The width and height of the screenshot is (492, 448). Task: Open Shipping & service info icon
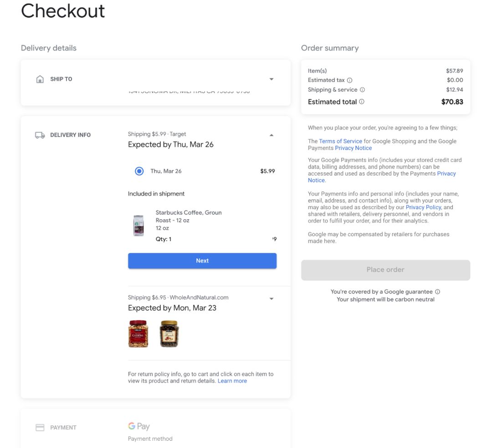[363, 90]
